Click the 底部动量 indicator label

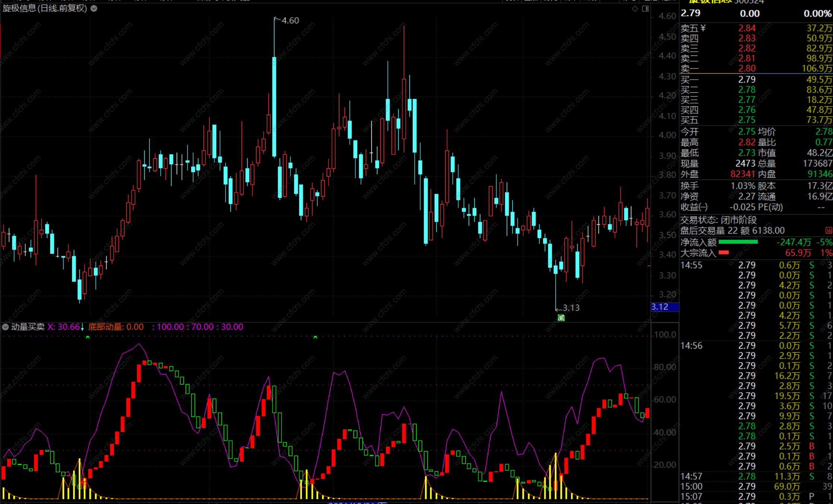(106, 327)
